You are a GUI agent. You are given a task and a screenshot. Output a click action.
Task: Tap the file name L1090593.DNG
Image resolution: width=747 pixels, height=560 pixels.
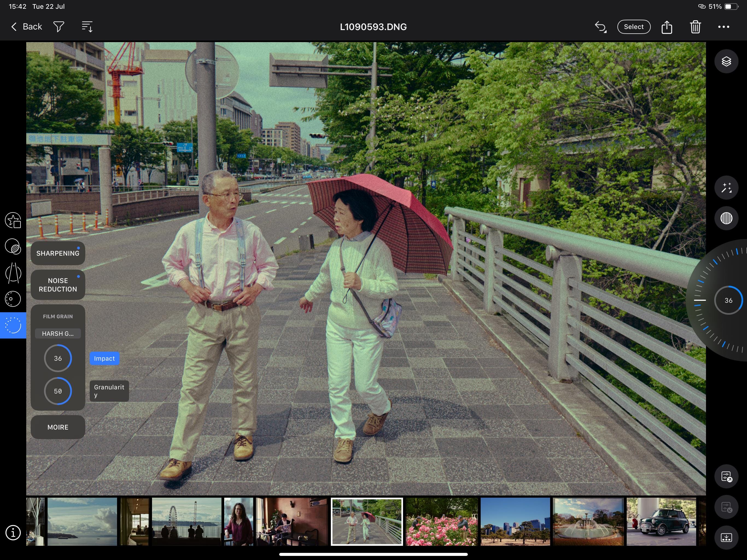[x=373, y=27]
